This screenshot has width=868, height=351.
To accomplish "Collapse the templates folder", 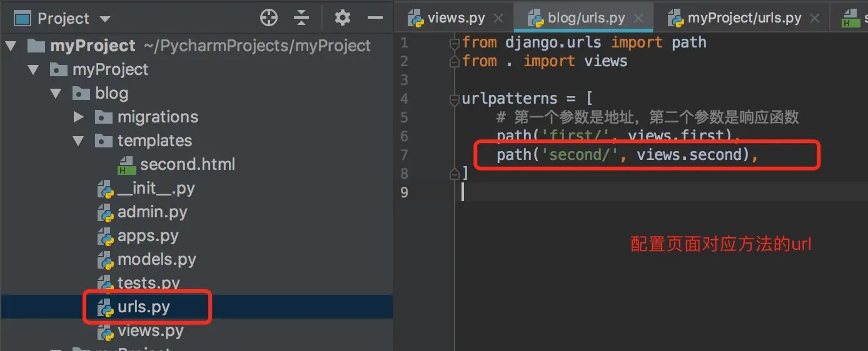I will 79,141.
